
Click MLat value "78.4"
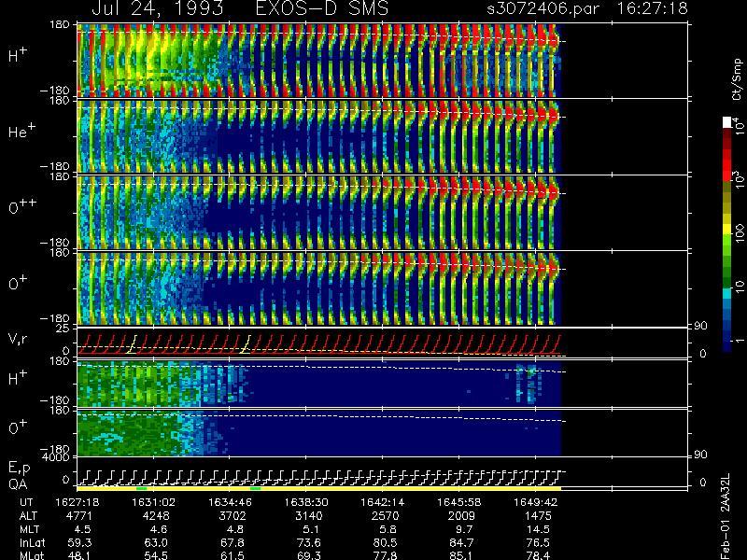538,555
